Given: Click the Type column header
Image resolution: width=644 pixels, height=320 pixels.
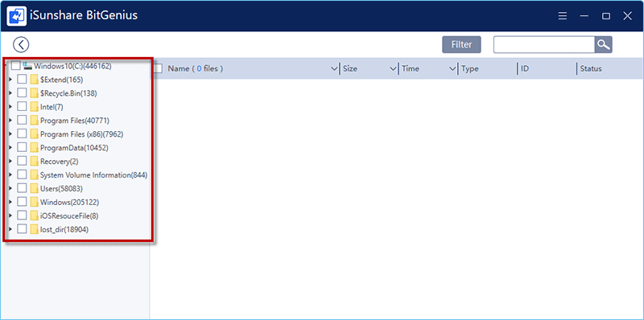Looking at the screenshot, I should [x=470, y=68].
